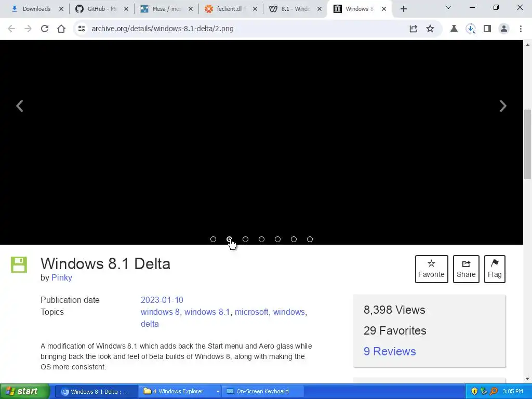Close the feclient.dll tab
This screenshot has height=399, width=532.
255,9
